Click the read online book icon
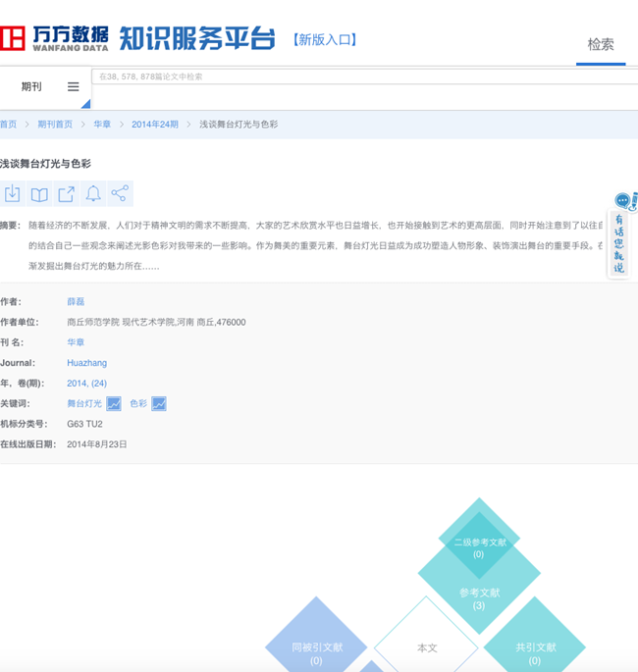 pyautogui.click(x=39, y=193)
